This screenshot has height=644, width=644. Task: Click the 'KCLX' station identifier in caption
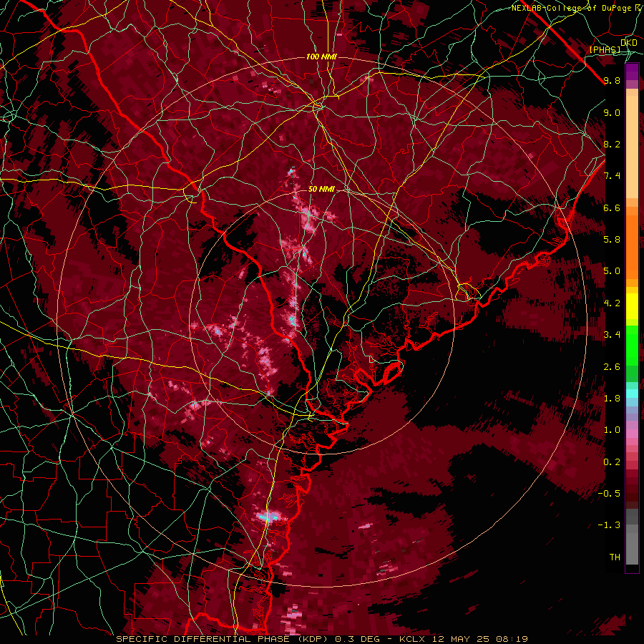coord(413,639)
